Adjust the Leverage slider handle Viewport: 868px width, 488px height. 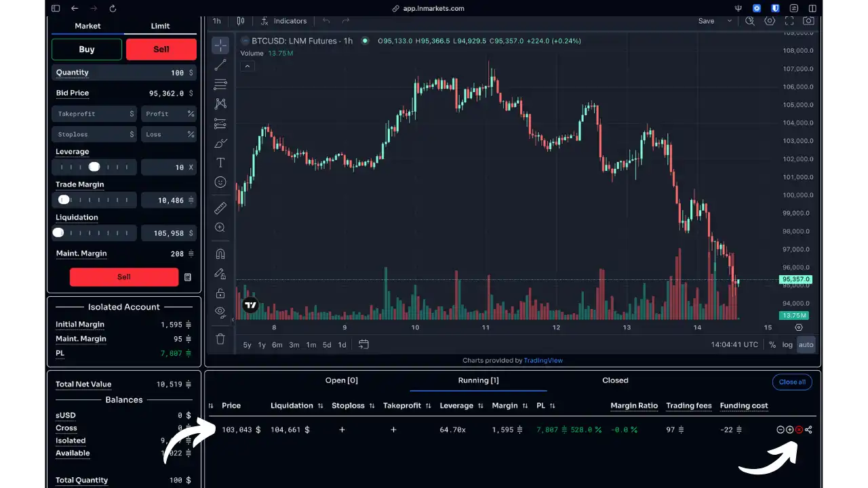click(x=94, y=167)
